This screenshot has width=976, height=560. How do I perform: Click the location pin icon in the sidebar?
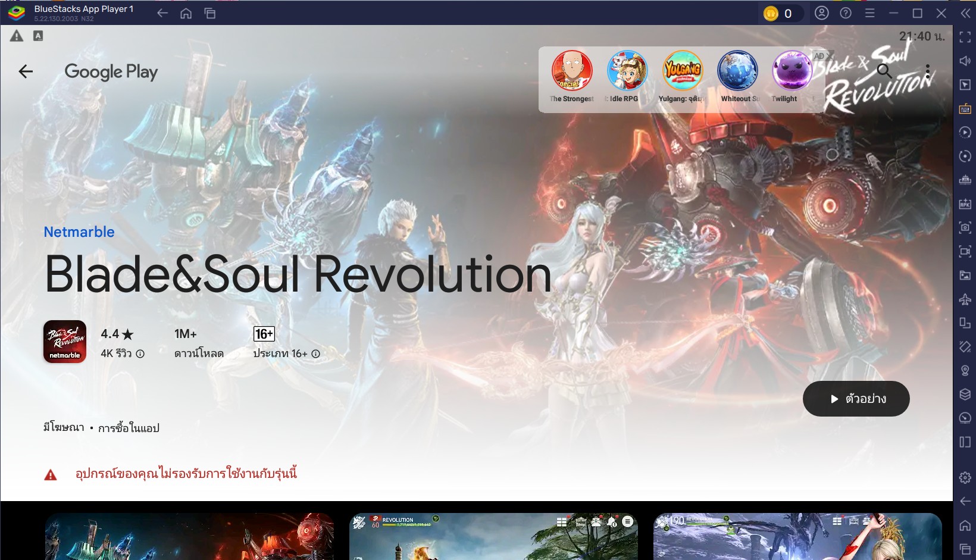pos(965,370)
